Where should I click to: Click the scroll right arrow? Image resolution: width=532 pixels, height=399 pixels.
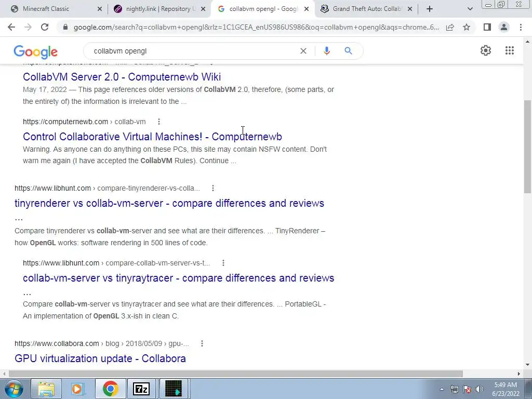click(x=519, y=374)
